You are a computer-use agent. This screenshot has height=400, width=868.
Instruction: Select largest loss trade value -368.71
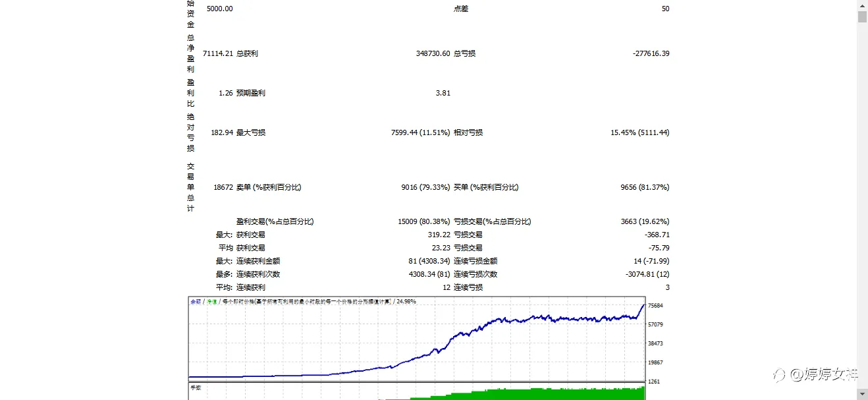pyautogui.click(x=656, y=235)
